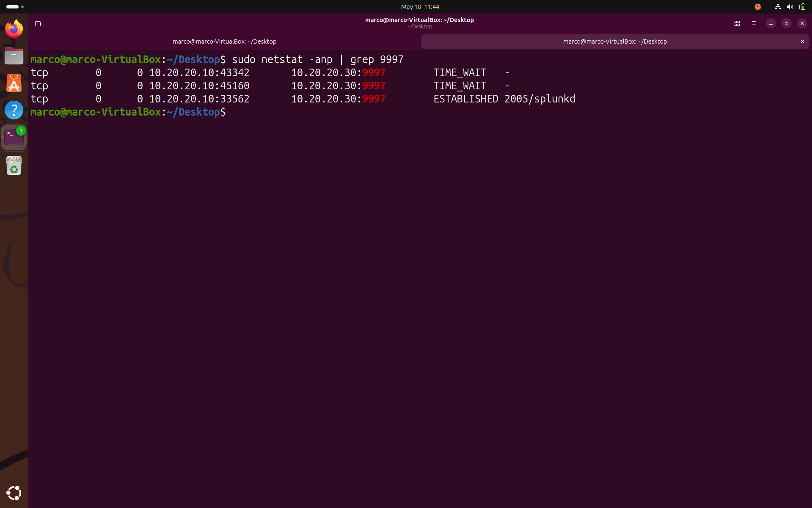Close the second terminal tab
The image size is (812, 508).
pos(802,41)
